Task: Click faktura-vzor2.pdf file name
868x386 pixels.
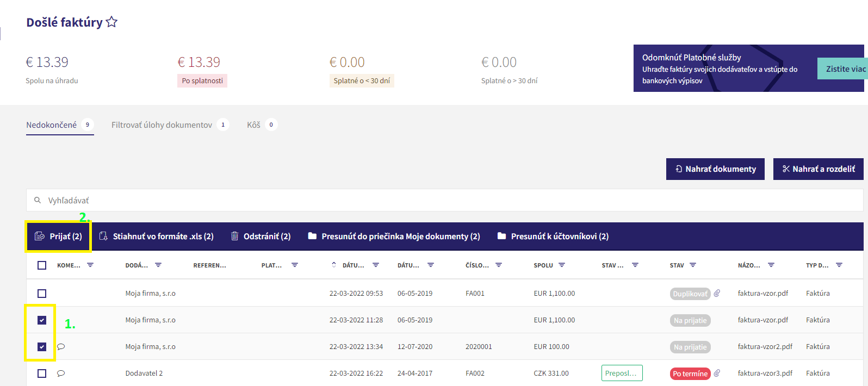Action: coord(765,346)
